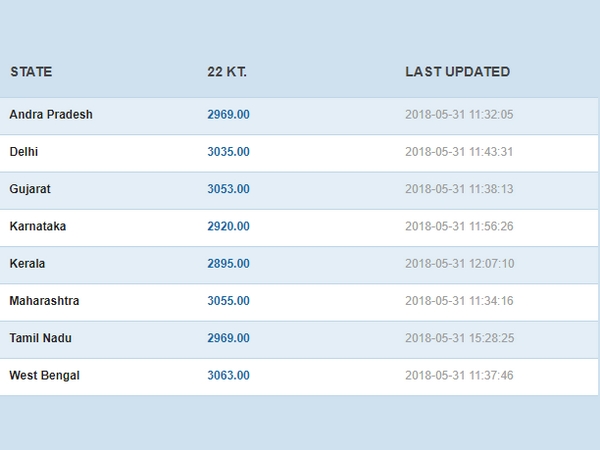Click Delhi's gold price 3035.00
Image resolution: width=600 pixels, height=450 pixels.
pos(228,152)
